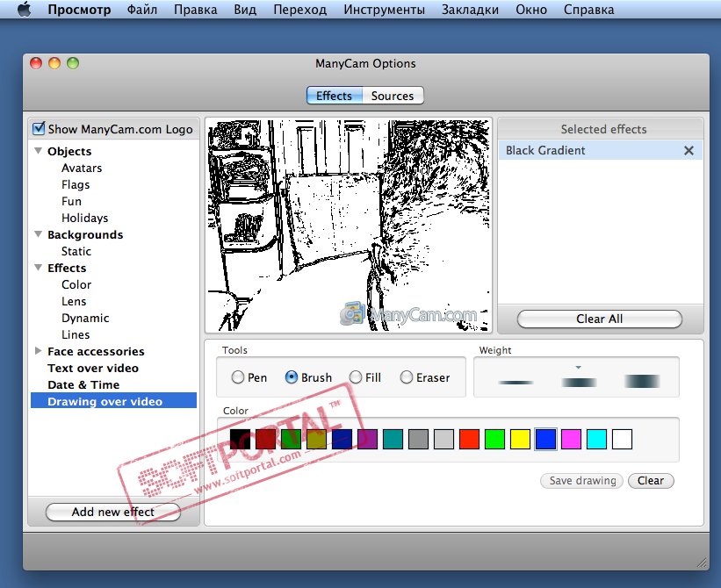Pick the cyan color swatch

point(596,439)
